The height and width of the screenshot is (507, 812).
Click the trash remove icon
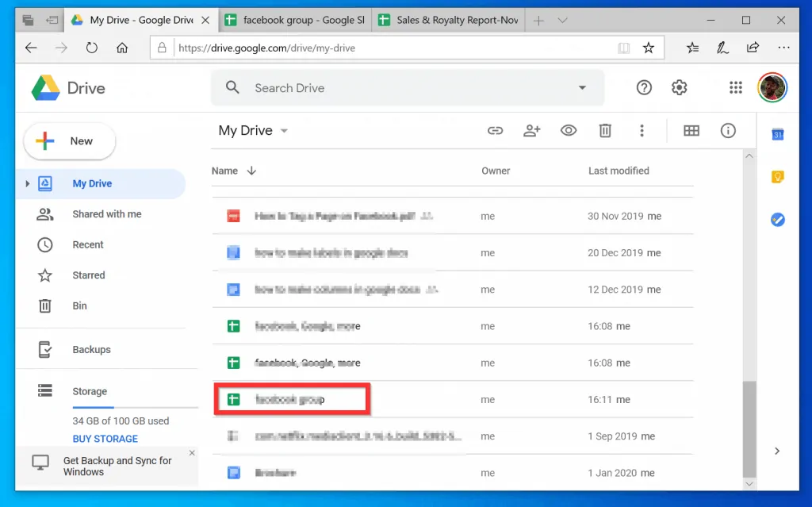click(605, 131)
